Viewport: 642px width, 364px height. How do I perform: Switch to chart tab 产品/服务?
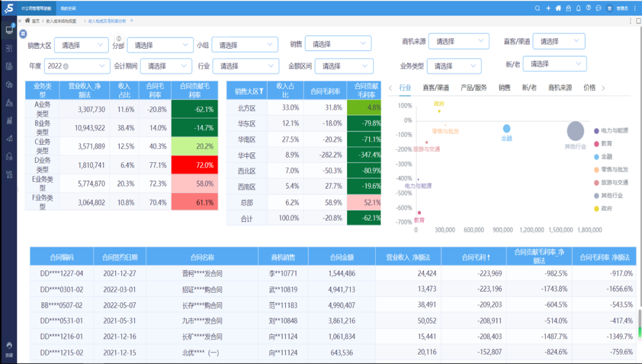coord(473,87)
